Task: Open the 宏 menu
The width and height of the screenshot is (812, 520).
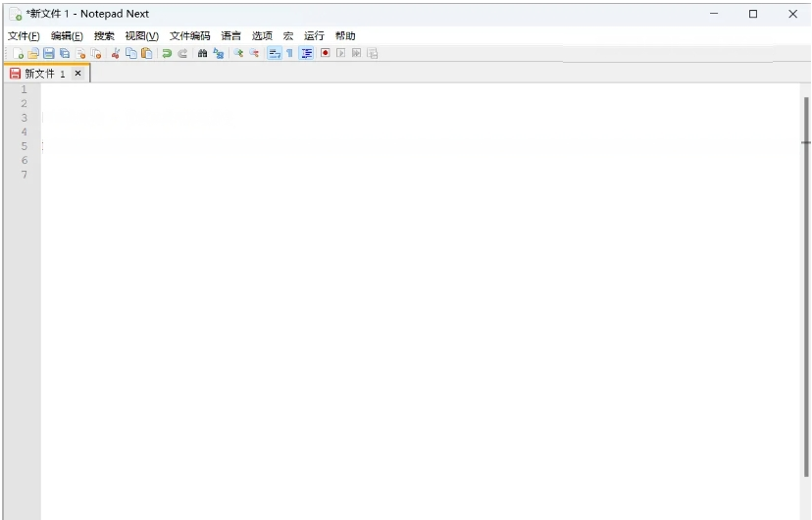Action: pos(288,35)
